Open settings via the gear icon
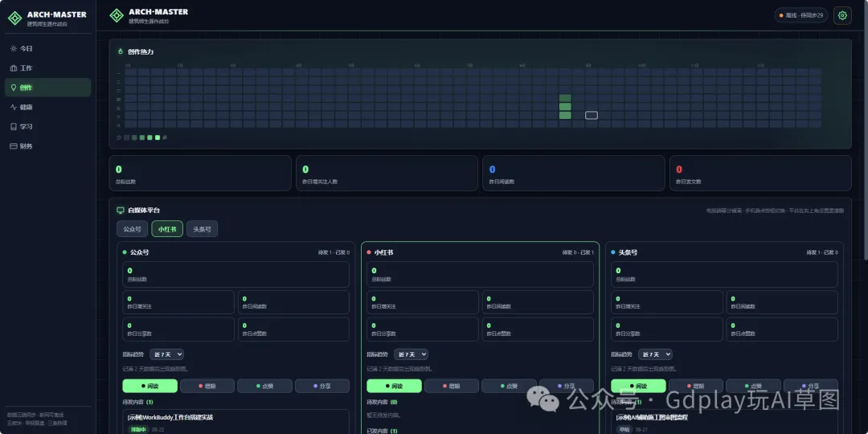This screenshot has height=434, width=868. coord(842,15)
